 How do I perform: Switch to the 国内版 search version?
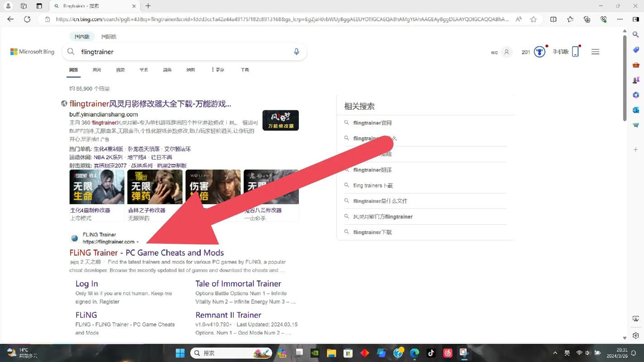coord(82,37)
